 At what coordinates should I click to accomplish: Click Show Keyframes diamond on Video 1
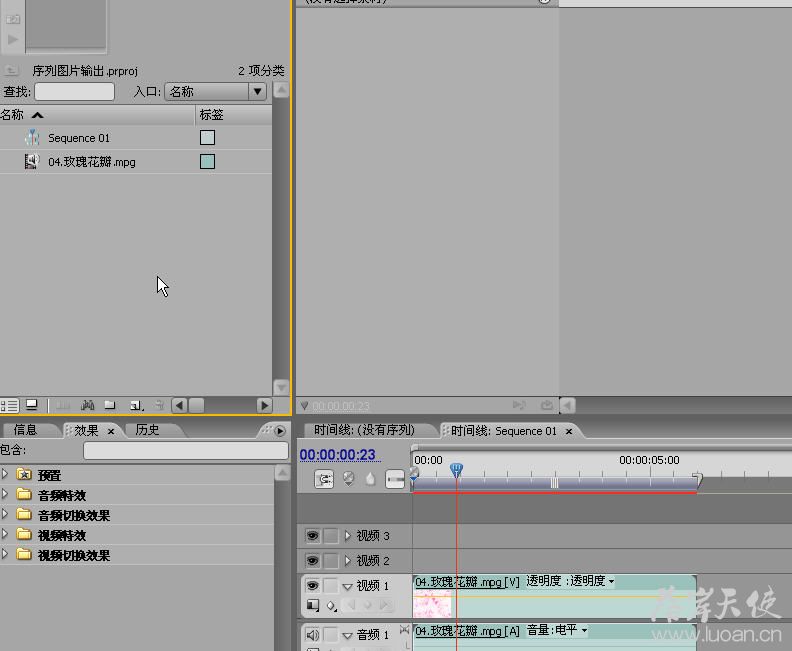tap(331, 605)
